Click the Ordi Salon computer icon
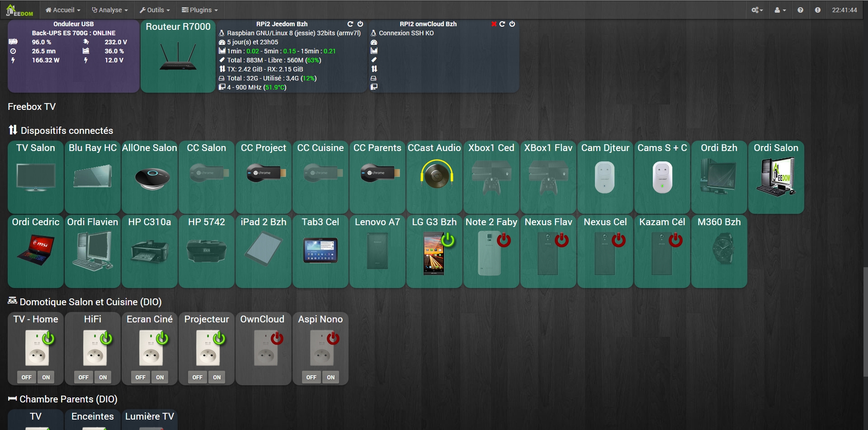The width and height of the screenshot is (868, 430). [776, 177]
